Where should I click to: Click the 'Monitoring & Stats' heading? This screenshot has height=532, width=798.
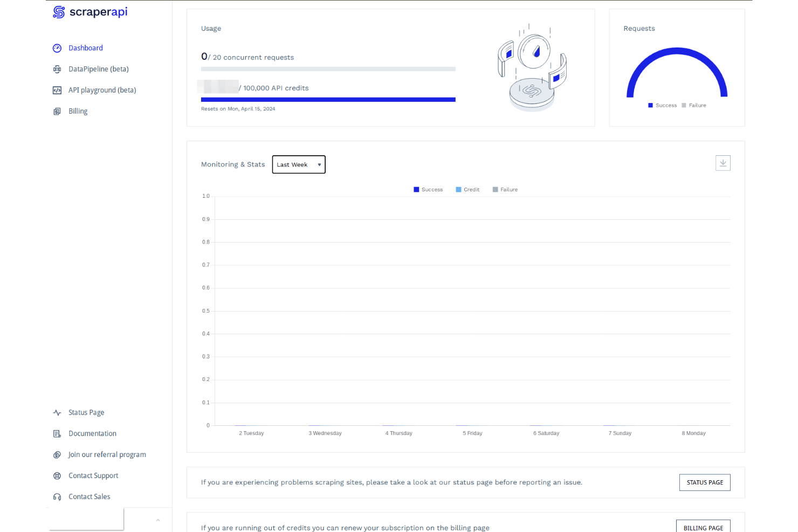[x=233, y=164]
